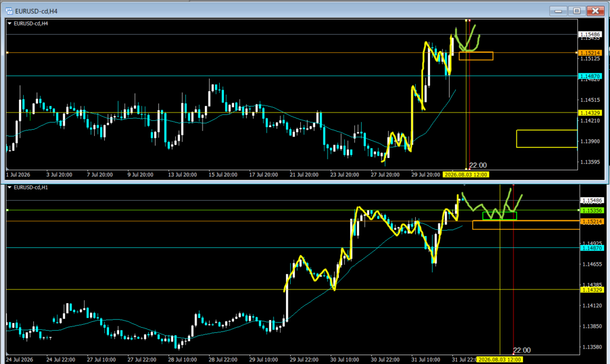
Task: Select orange 1.15214 price tag on H4 chart
Action: 590,53
